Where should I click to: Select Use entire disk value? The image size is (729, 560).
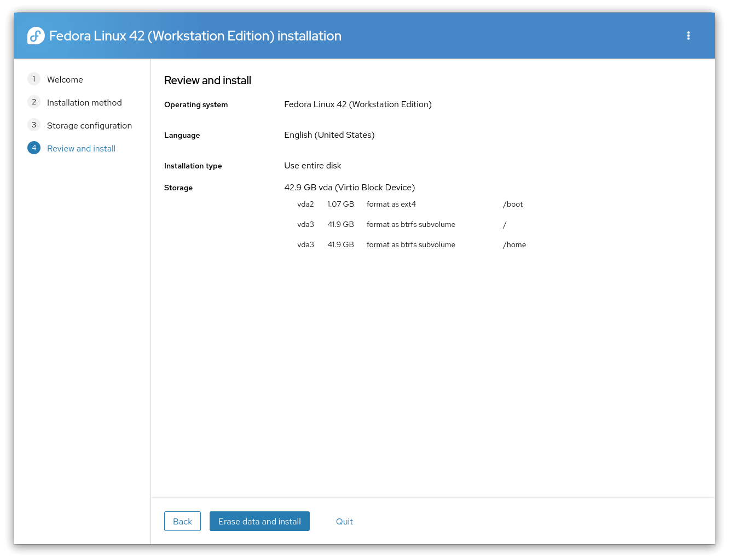click(x=313, y=166)
